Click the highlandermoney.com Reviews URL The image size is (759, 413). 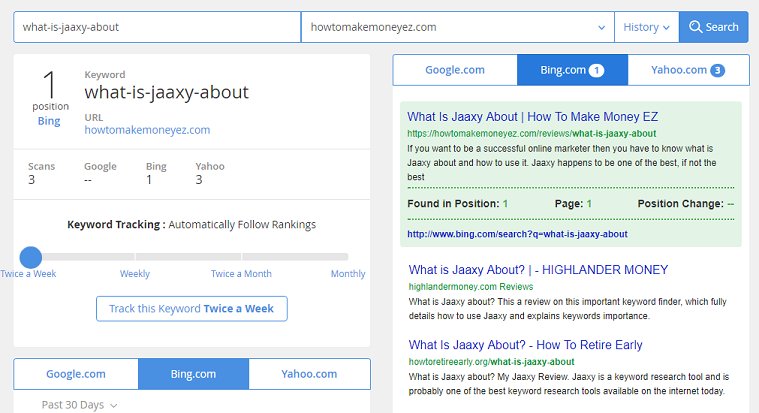471,287
